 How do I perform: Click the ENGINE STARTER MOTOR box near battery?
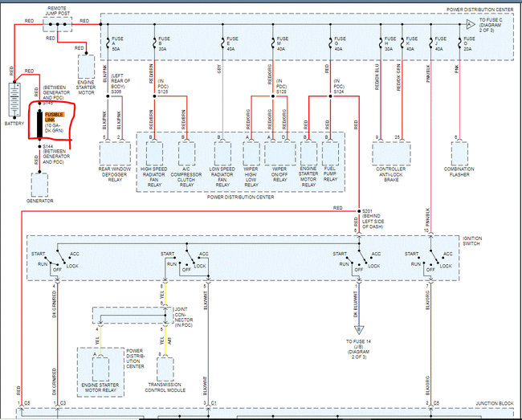[x=86, y=67]
